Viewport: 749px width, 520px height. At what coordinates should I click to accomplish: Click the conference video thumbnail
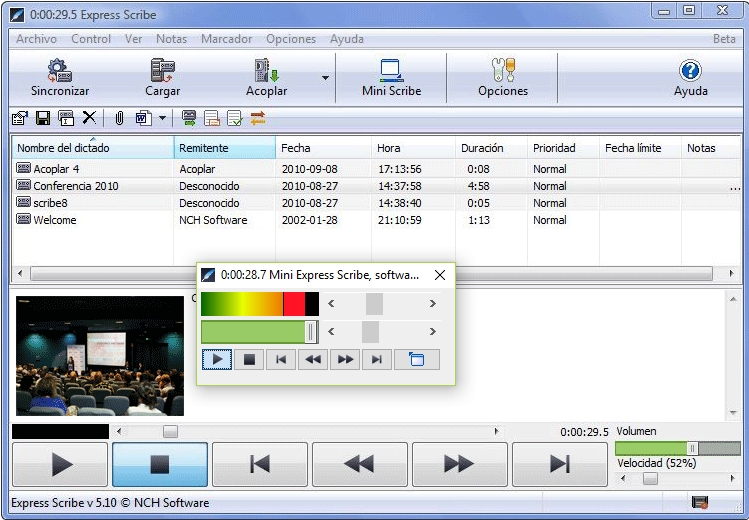coord(100,356)
